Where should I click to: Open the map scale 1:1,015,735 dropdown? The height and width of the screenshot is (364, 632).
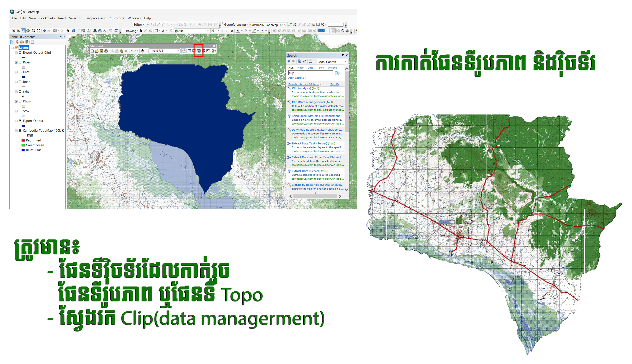point(178,51)
